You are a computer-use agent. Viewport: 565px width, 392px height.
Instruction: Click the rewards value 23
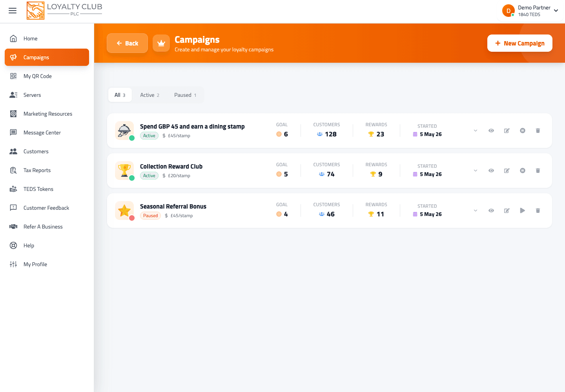(x=380, y=134)
